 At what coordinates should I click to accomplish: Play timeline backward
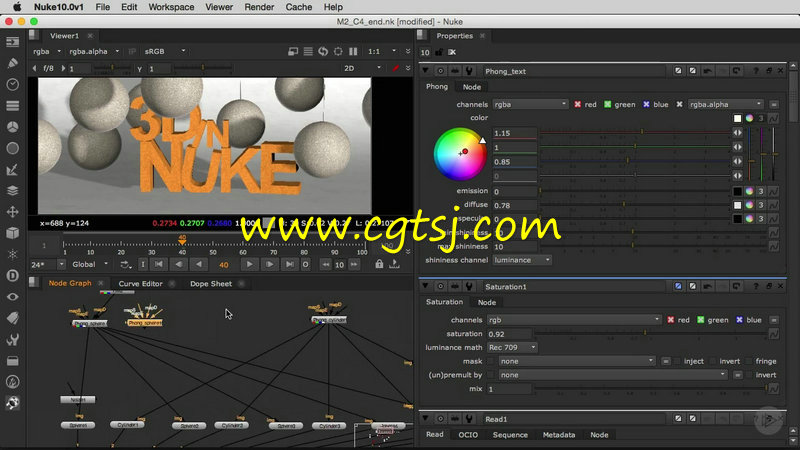(x=198, y=264)
